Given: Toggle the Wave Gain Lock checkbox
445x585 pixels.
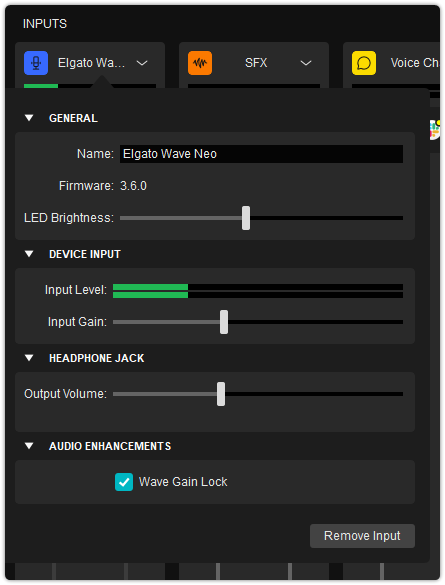Looking at the screenshot, I should [x=124, y=482].
